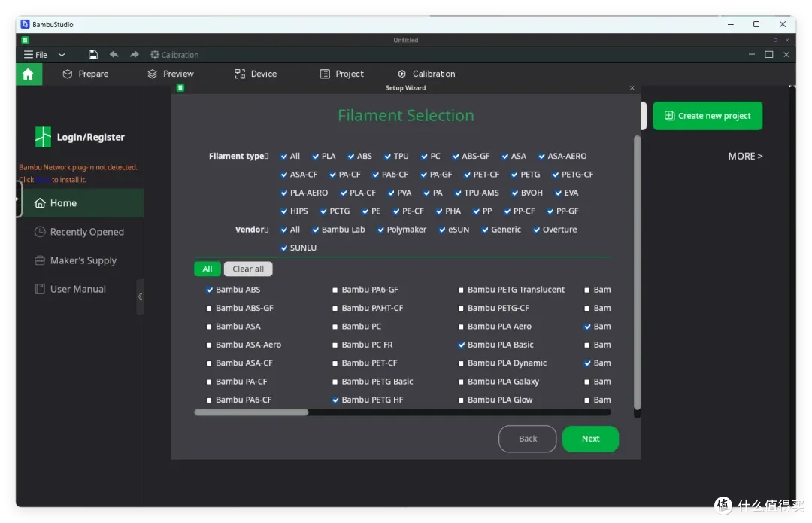This screenshot has width=812, height=523.
Task: Uncheck the Polymaker vendor
Action: point(380,230)
